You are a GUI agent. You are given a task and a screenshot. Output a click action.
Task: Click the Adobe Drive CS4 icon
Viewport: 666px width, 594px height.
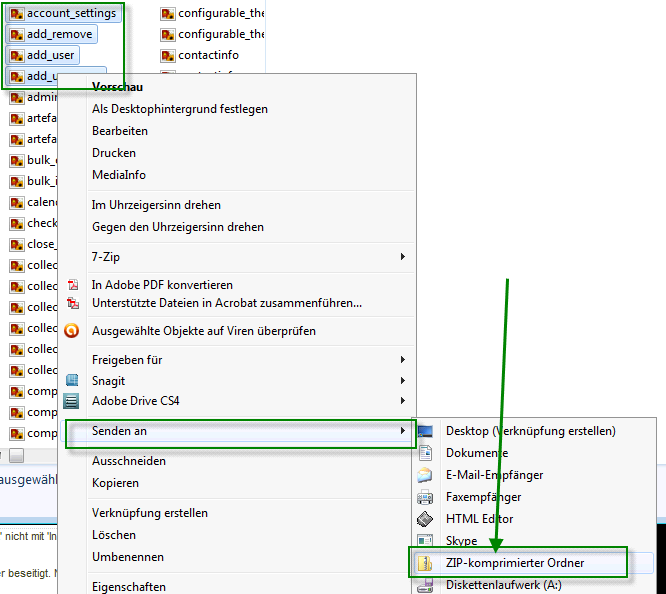pyautogui.click(x=72, y=401)
